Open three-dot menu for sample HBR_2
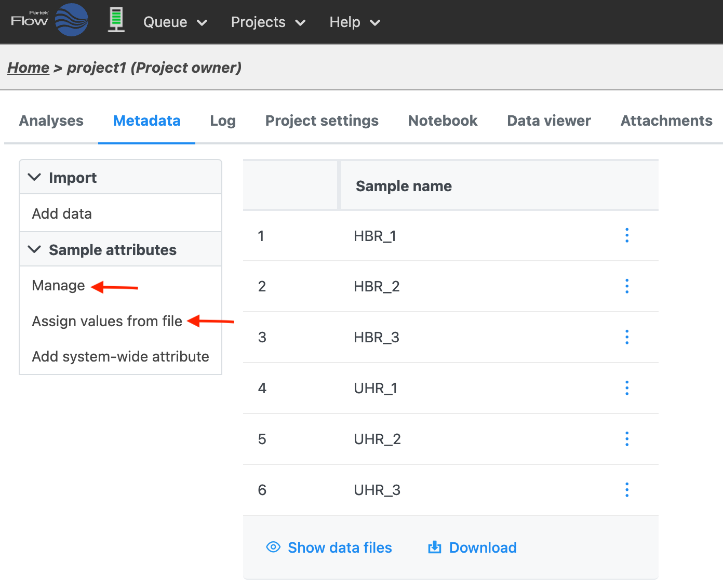 point(627,286)
